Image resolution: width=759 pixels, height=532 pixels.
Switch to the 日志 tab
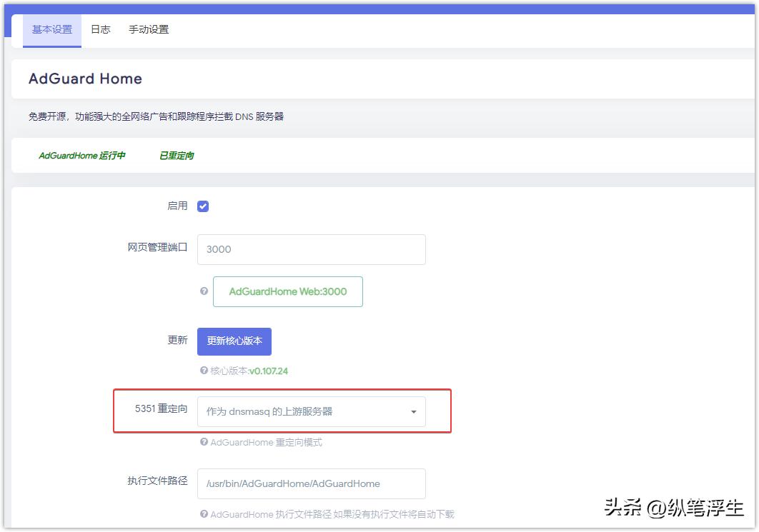point(101,29)
